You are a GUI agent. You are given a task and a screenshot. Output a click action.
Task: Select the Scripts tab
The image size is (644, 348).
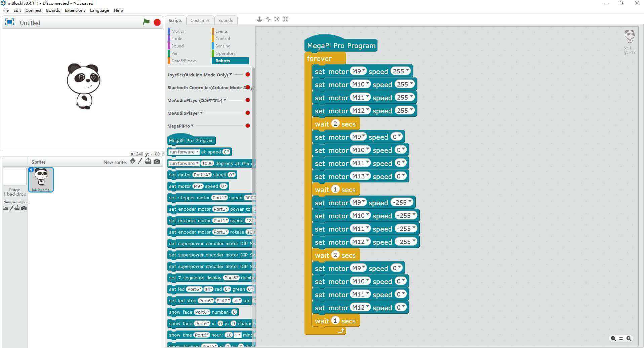point(175,20)
